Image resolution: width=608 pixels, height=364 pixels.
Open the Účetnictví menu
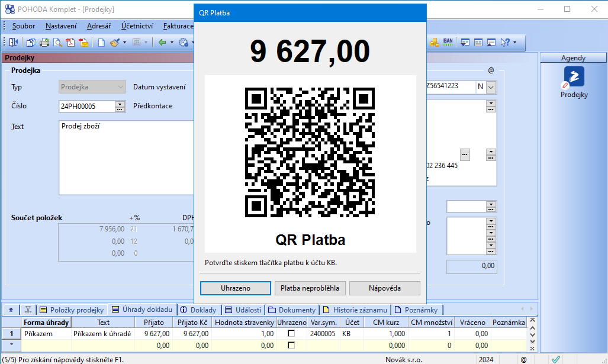(x=137, y=26)
